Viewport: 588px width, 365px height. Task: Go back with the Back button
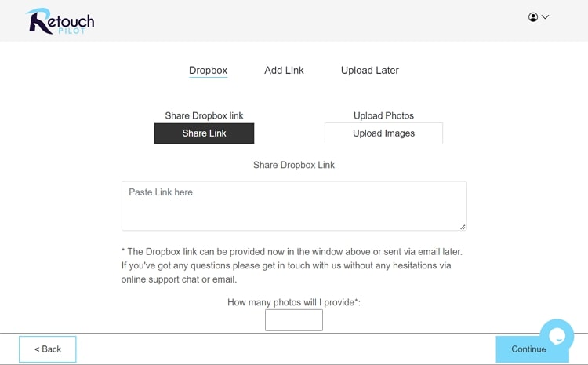[48, 349]
